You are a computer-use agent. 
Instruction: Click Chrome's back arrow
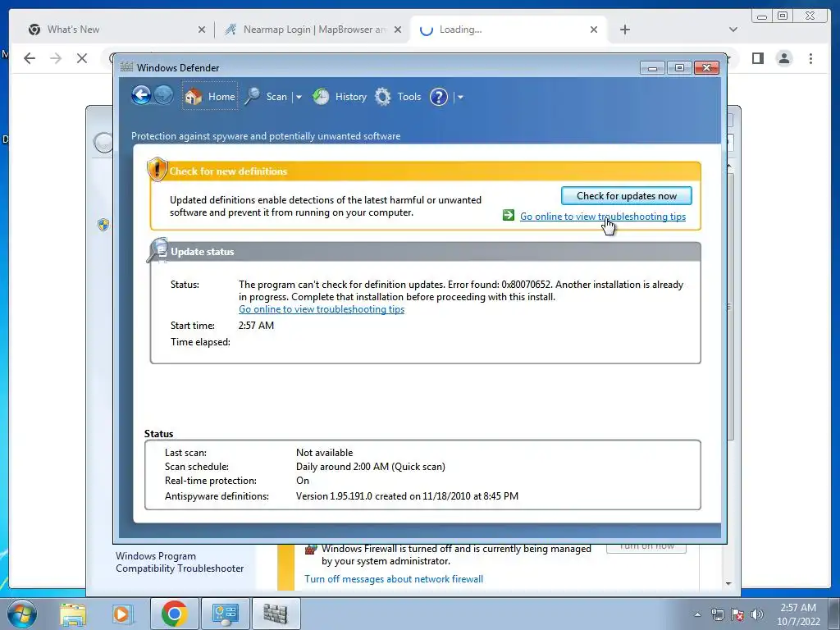click(30, 58)
